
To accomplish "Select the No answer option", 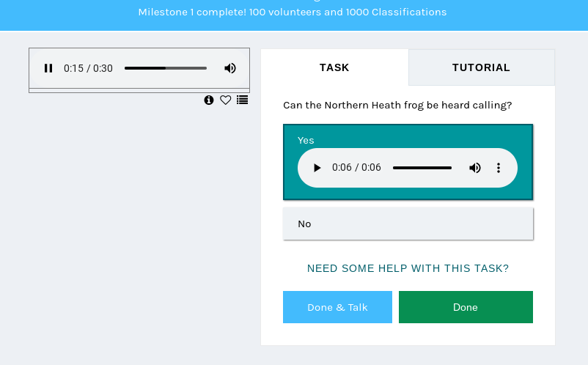I will point(408,224).
